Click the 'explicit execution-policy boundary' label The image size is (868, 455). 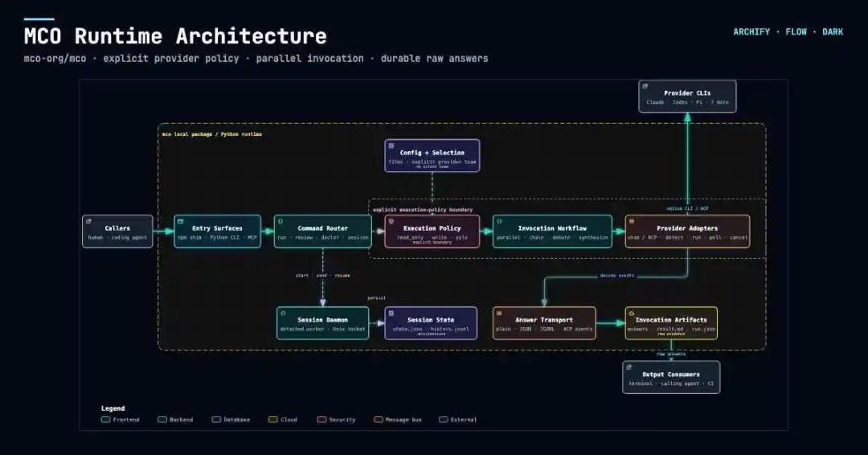point(423,210)
